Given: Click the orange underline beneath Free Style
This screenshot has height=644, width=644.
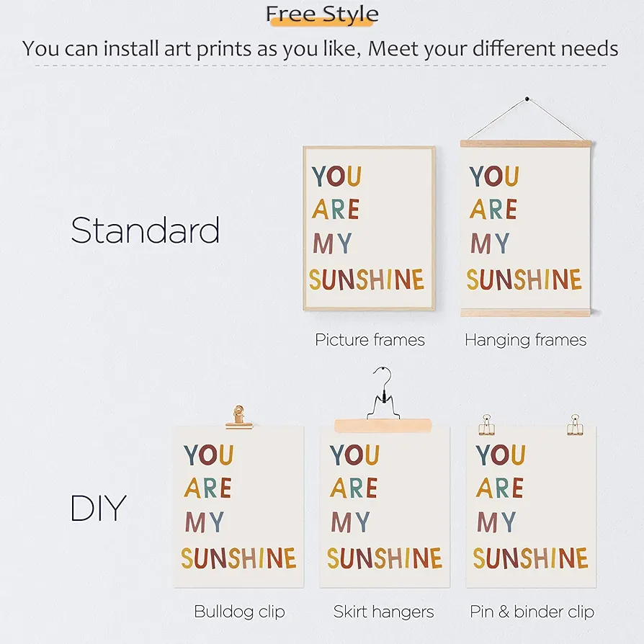Looking at the screenshot, I should coord(321,22).
